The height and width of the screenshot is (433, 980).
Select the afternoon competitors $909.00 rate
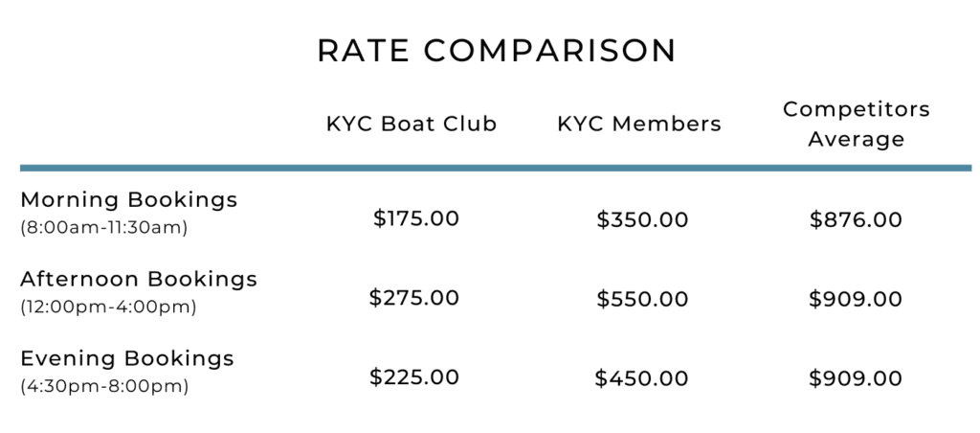click(856, 300)
